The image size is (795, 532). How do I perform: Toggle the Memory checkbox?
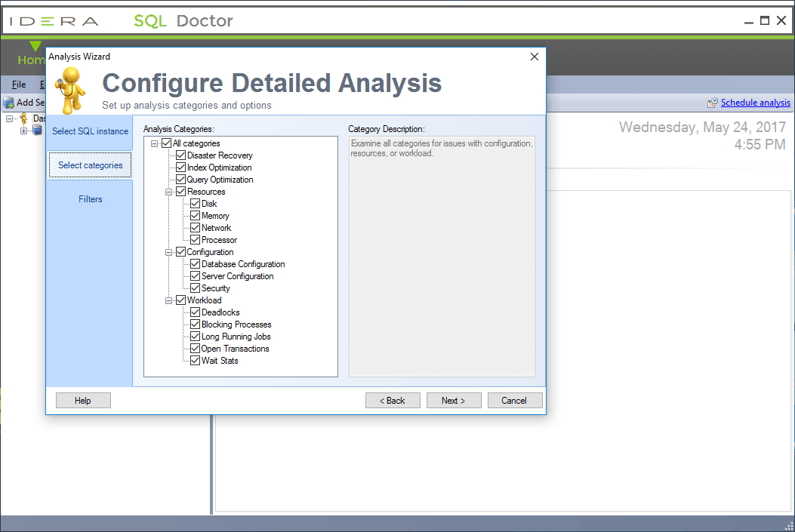pos(196,216)
